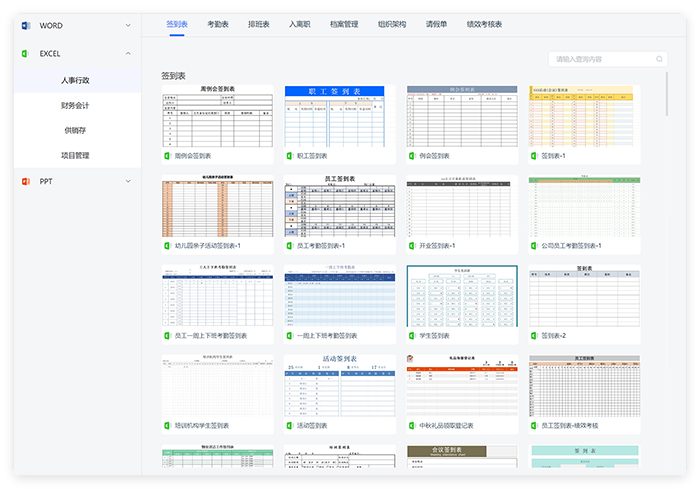Image resolution: width=700 pixels, height=489 pixels.
Task: Select 财务会计 in the sidebar
Action: click(x=75, y=104)
